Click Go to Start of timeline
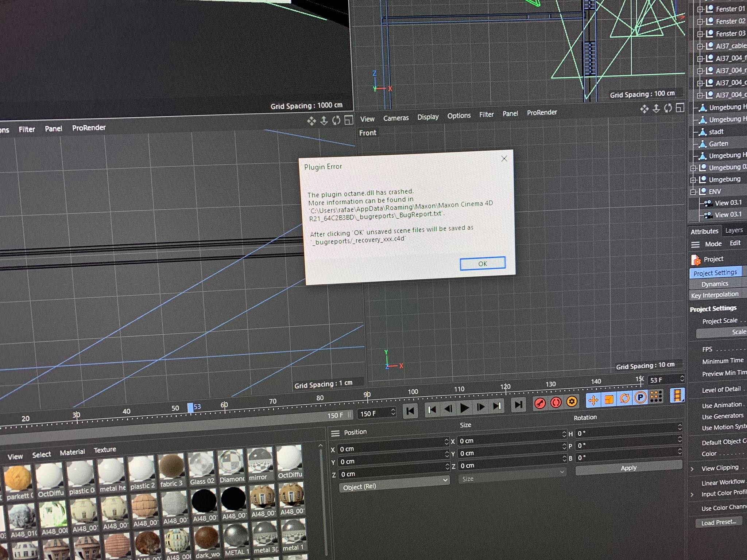 (x=410, y=411)
